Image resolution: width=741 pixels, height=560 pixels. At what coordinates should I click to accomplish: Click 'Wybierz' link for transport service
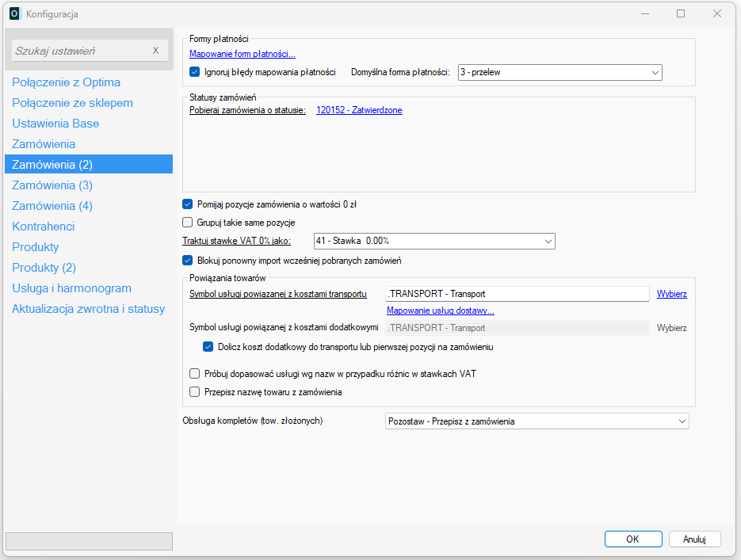click(671, 294)
